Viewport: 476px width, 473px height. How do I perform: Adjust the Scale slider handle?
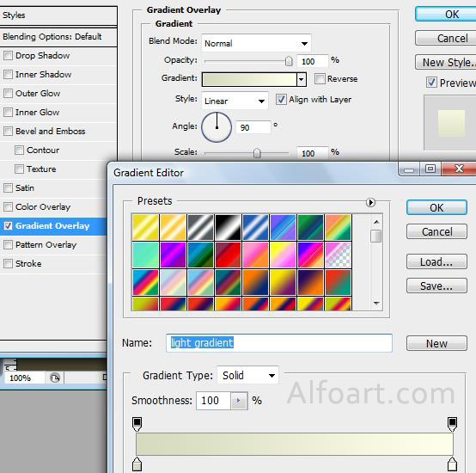pyautogui.click(x=257, y=153)
